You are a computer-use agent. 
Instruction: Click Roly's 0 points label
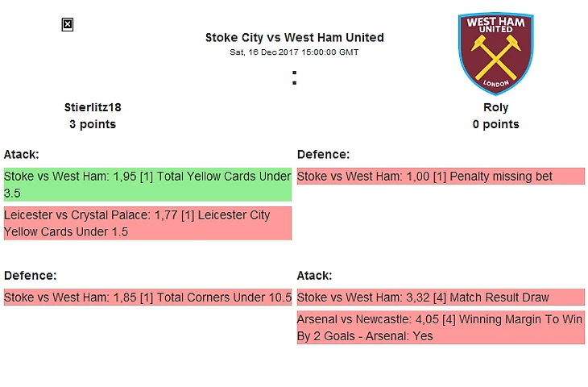coord(495,124)
